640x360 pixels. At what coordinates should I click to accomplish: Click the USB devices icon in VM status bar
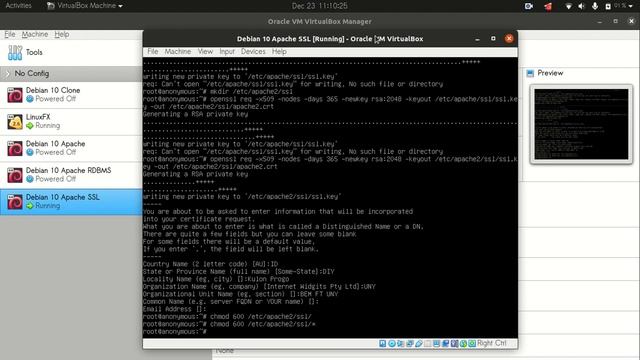419,343
